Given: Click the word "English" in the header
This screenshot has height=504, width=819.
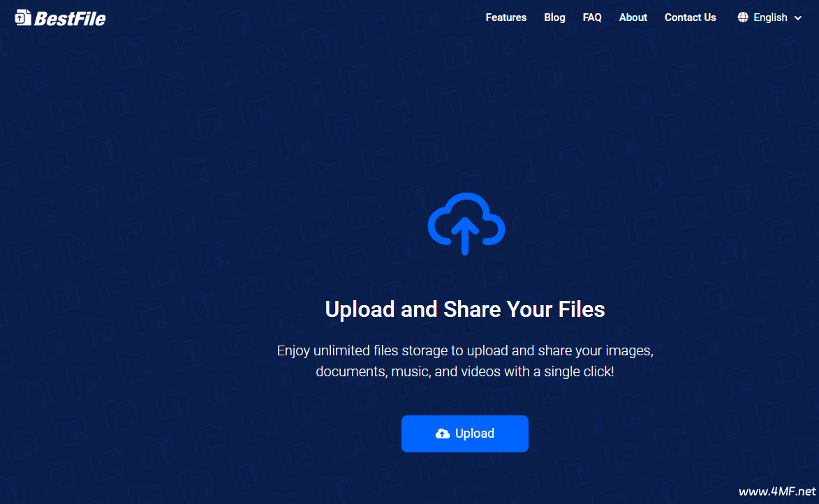Looking at the screenshot, I should (x=770, y=17).
